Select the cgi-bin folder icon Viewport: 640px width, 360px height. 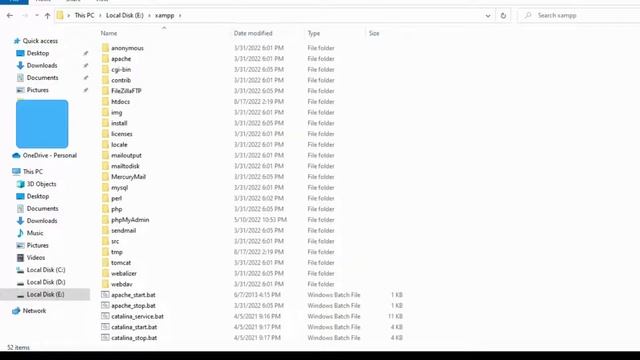(x=105, y=69)
